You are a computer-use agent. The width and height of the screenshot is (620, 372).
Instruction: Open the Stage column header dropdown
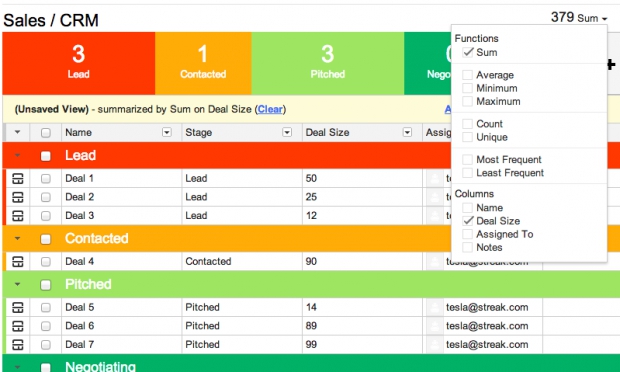tap(287, 132)
